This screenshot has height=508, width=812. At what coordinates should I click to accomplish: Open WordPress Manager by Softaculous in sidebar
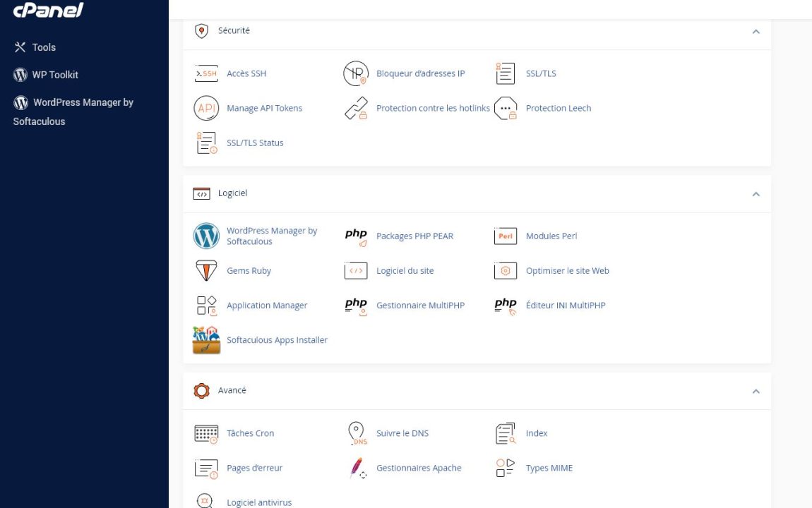(x=73, y=111)
